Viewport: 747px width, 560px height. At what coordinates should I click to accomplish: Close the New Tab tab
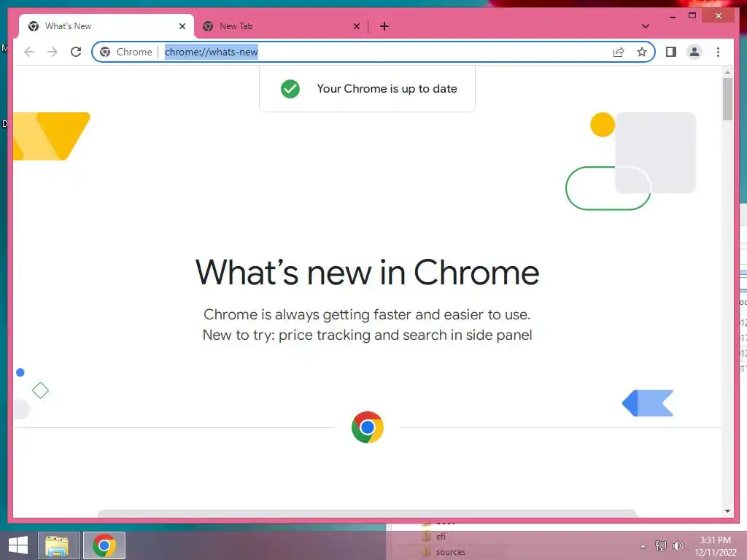pyautogui.click(x=356, y=26)
